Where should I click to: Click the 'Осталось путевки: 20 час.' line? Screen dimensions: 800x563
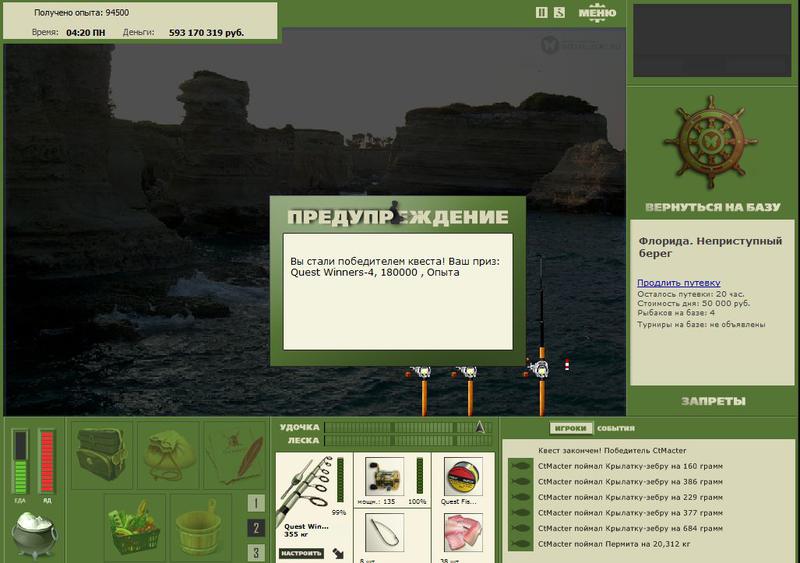click(690, 294)
